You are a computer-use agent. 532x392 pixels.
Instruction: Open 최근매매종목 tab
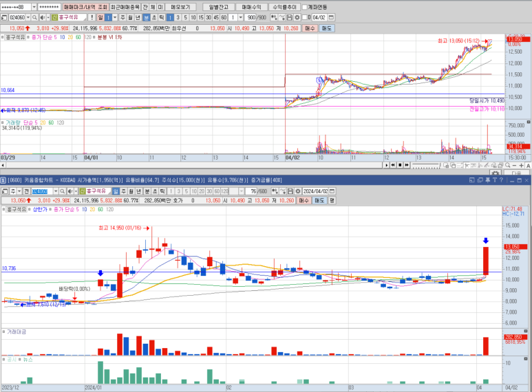pos(125,7)
